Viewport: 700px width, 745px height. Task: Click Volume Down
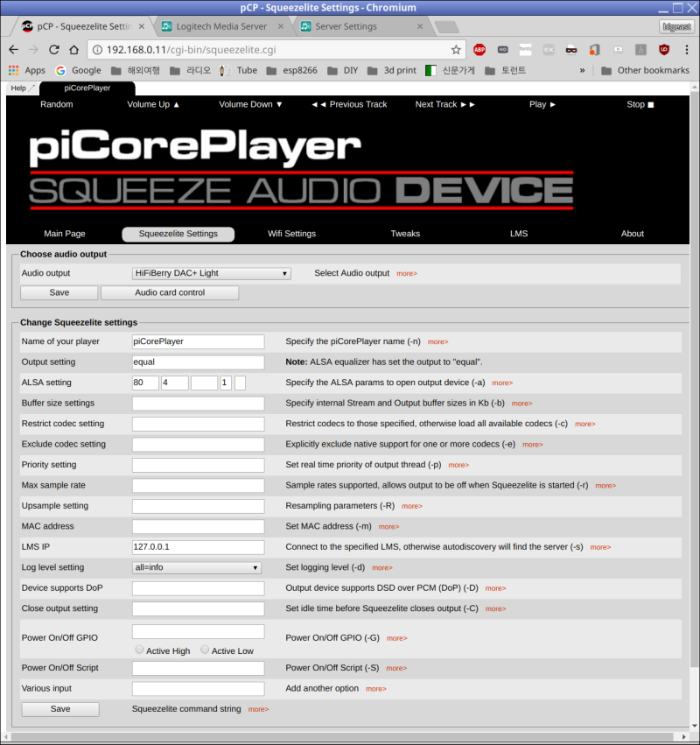(250, 104)
